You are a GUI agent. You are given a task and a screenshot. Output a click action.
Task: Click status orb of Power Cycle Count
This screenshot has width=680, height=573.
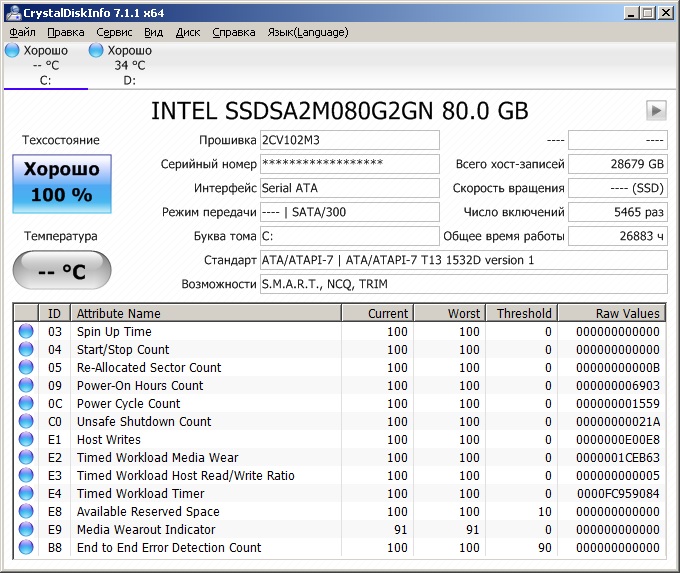26,403
